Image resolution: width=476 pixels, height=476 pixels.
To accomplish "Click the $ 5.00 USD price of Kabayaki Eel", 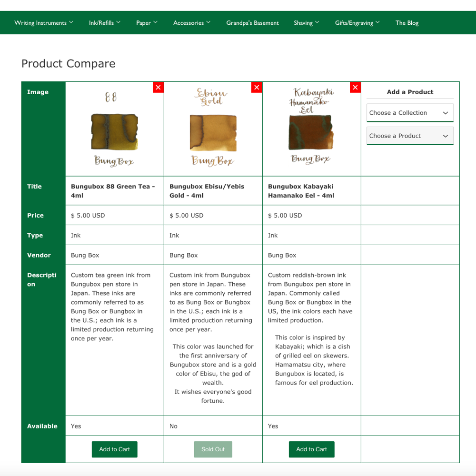I will pos(285,215).
